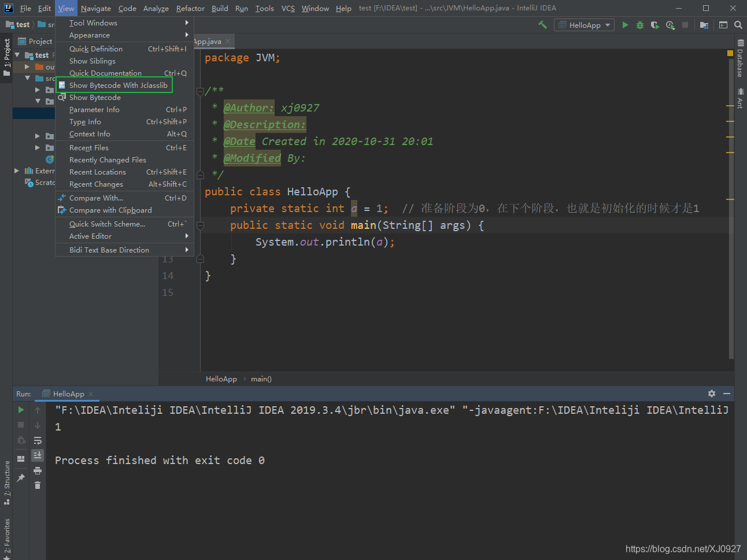Click the stop square in Run panel
The height and width of the screenshot is (560, 747).
(x=21, y=425)
